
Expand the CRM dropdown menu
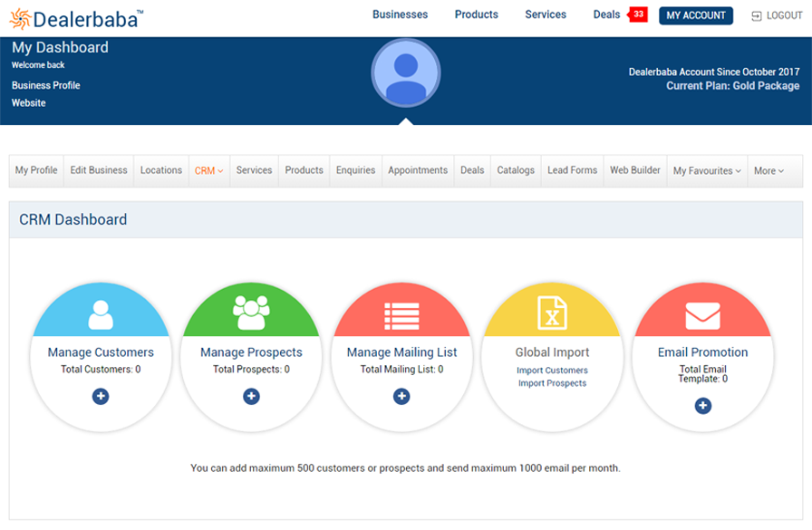point(208,170)
